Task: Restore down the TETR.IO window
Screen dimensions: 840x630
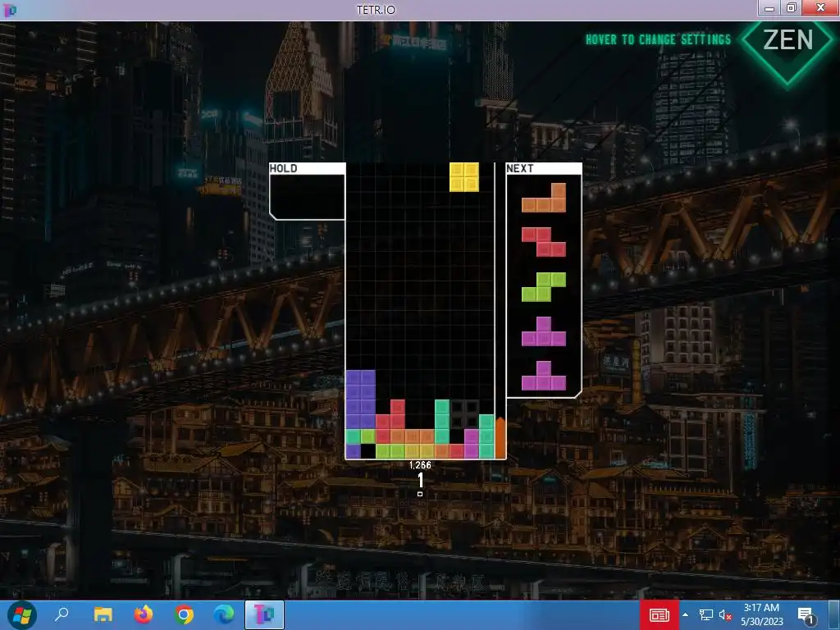Action: click(x=792, y=7)
